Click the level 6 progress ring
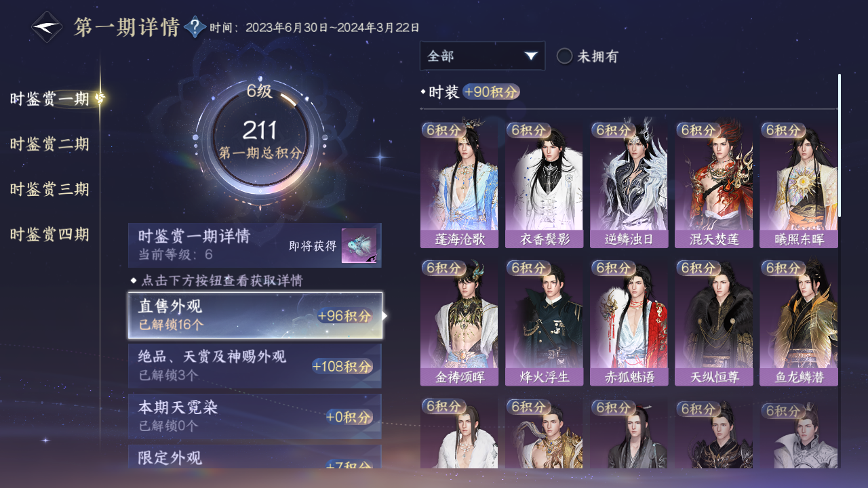 tap(260, 142)
